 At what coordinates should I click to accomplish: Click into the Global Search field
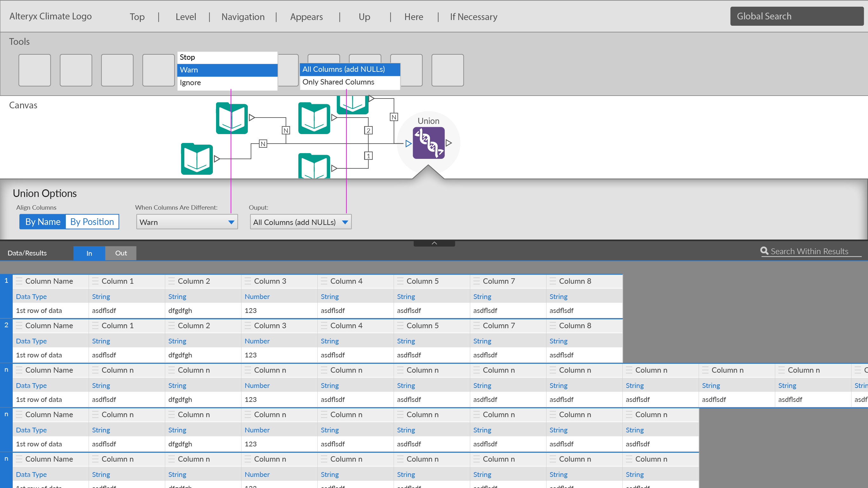(796, 16)
